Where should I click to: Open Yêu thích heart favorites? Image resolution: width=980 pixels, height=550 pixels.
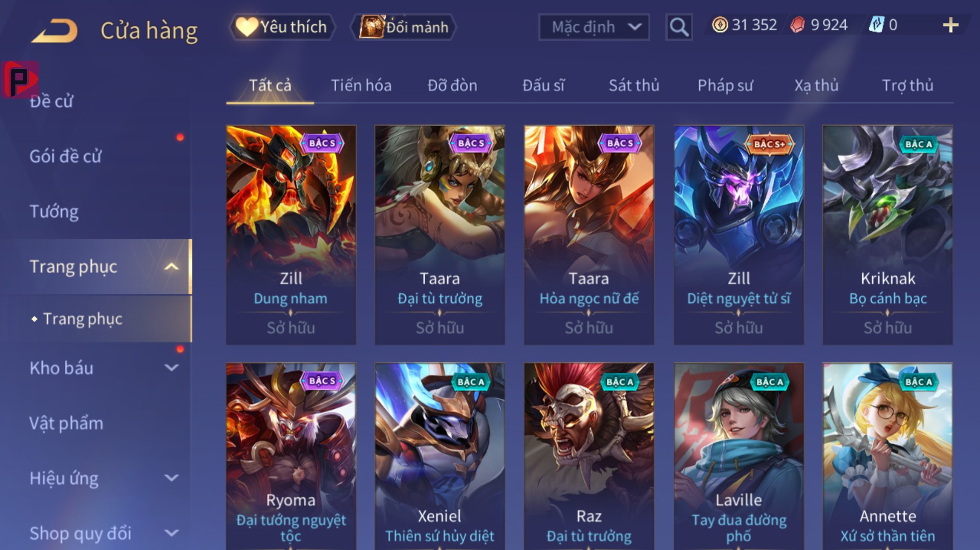tap(282, 27)
